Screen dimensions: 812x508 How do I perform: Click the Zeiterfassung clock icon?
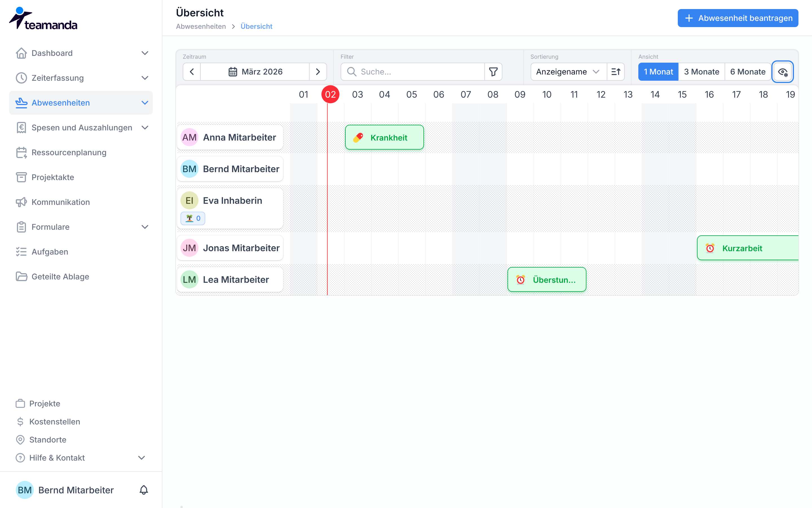pyautogui.click(x=21, y=78)
